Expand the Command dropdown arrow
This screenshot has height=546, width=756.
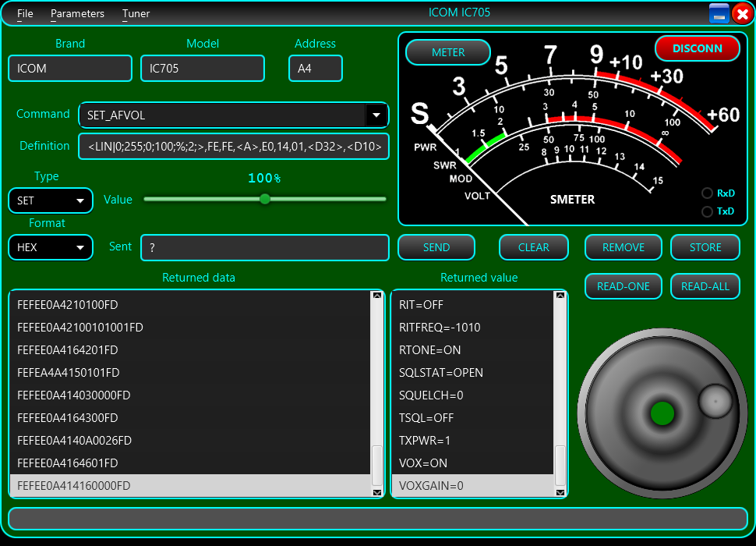(376, 115)
